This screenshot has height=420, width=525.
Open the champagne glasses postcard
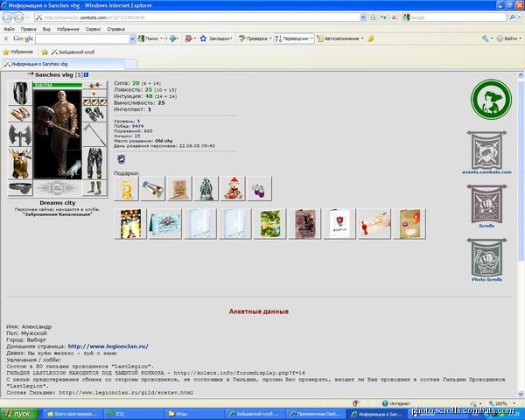[130, 224]
